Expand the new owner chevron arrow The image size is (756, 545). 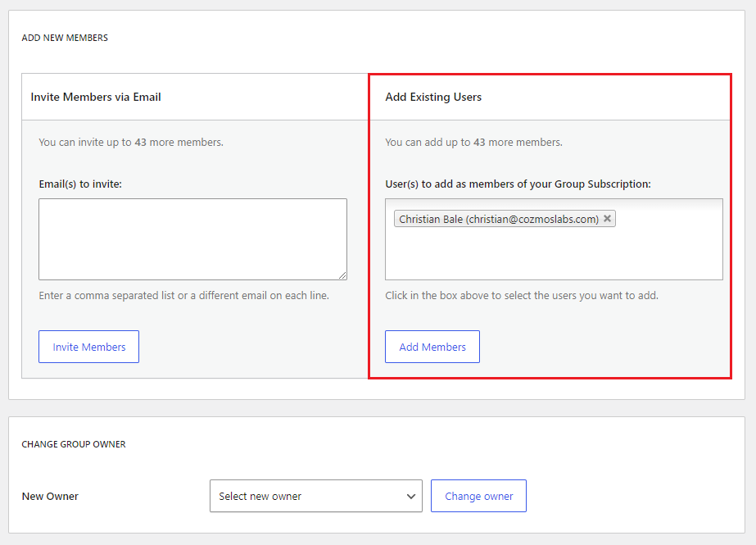coord(411,496)
